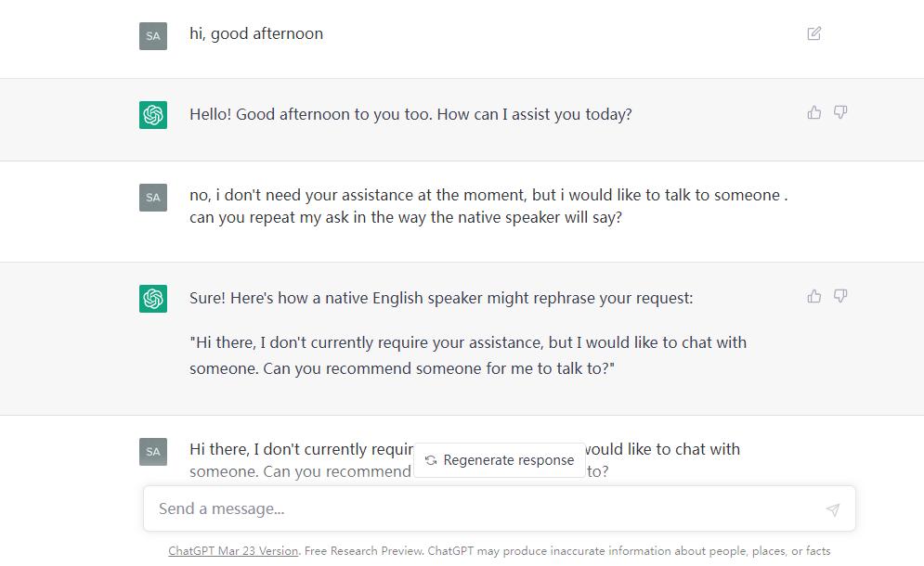Click the "hi, good afternoon" message text
924x566 pixels.
coord(256,33)
